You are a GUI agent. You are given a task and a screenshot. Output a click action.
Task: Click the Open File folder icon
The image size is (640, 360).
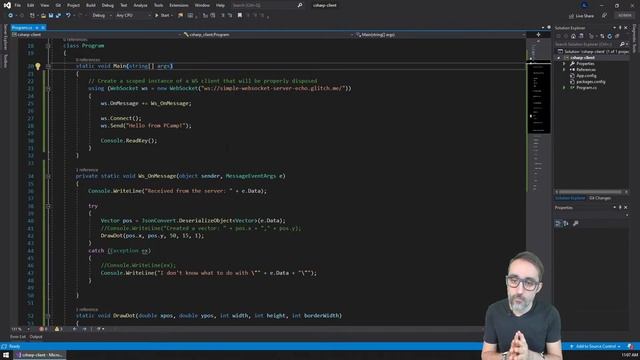(x=43, y=16)
